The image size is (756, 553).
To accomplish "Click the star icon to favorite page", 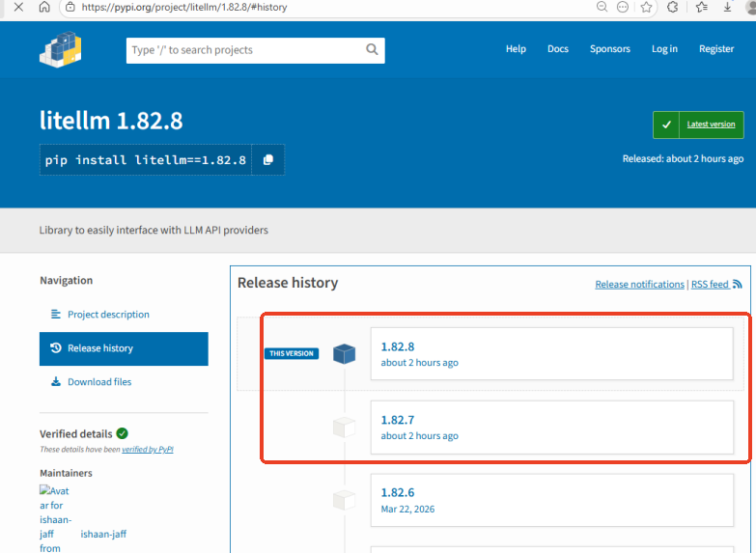I will click(x=646, y=7).
